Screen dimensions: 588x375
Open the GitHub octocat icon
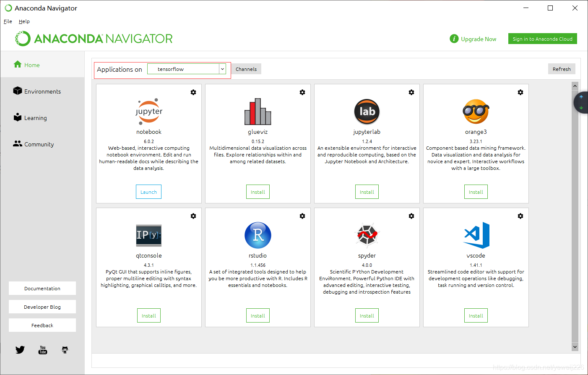tap(65, 350)
